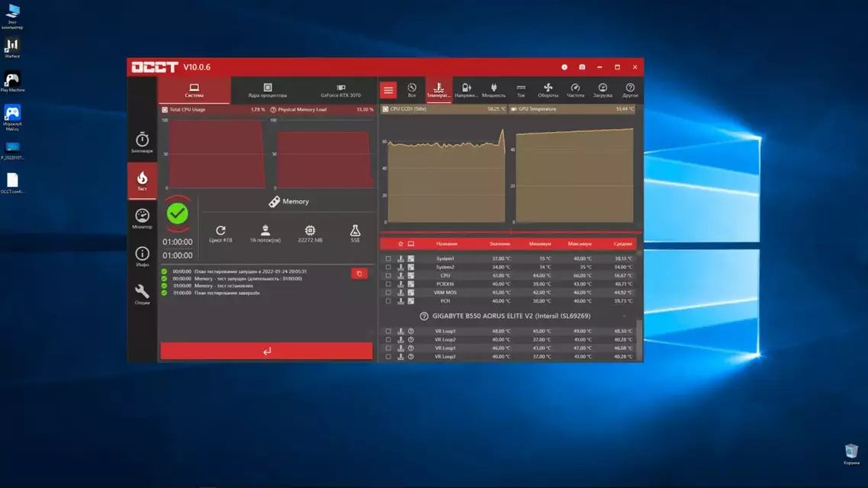Click the chip icon in CPU row
The height and width of the screenshot is (488, 868).
click(x=411, y=275)
